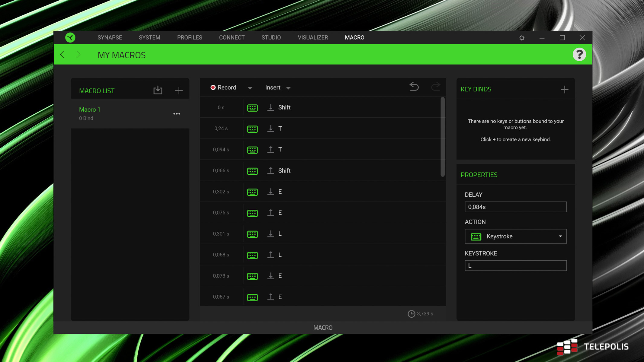644x362 pixels.
Task: Click the Keystroke input field
Action: (x=515, y=265)
